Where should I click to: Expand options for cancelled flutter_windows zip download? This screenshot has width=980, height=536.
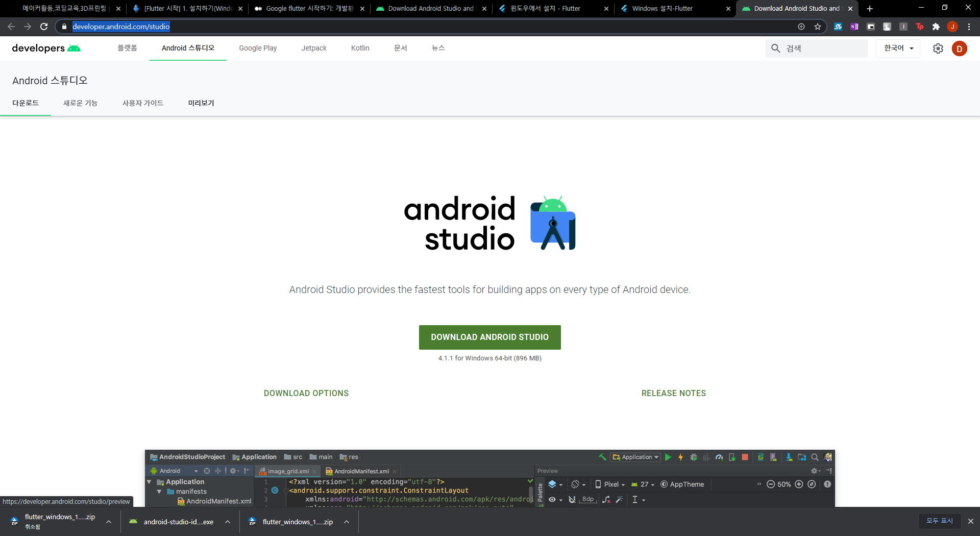pyautogui.click(x=109, y=522)
